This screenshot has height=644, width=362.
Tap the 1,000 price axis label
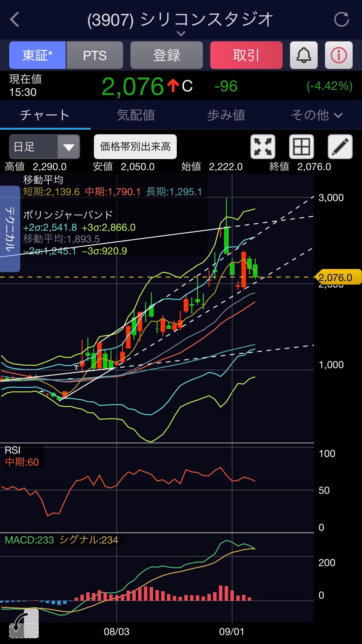(331, 365)
